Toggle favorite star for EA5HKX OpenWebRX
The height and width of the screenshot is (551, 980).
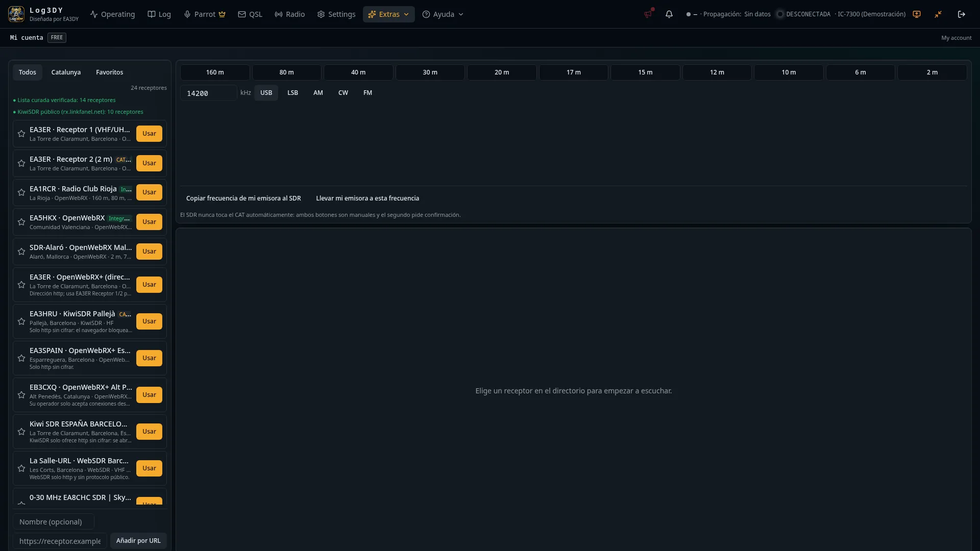pos(21,222)
